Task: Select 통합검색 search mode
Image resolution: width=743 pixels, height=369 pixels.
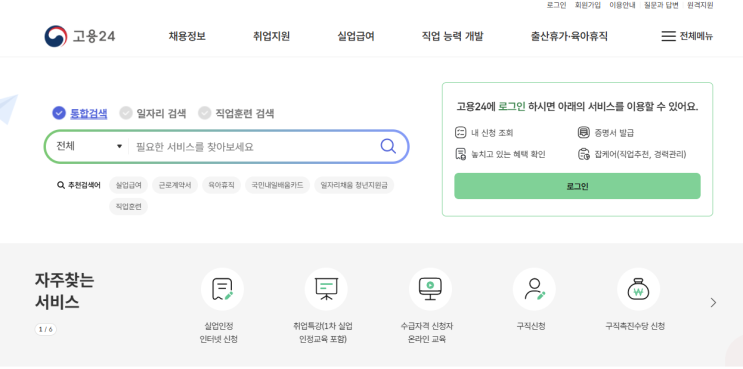Action: [x=80, y=113]
